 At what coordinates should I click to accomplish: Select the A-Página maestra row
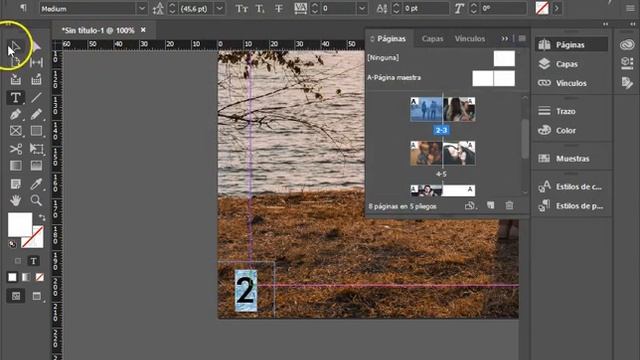pyautogui.click(x=442, y=78)
